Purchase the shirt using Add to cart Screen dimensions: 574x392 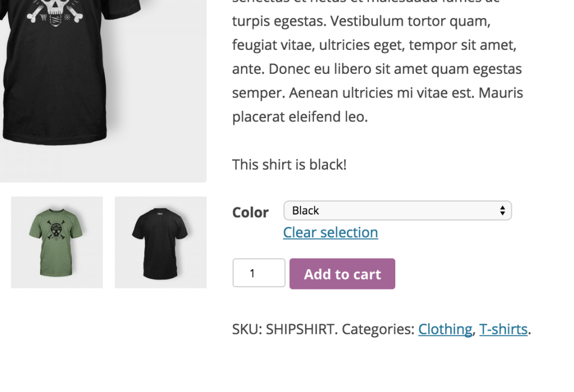(342, 273)
